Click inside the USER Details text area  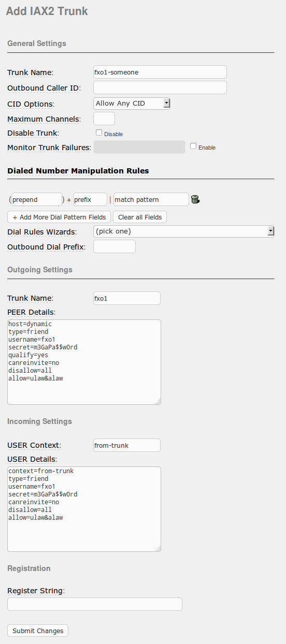click(x=84, y=509)
